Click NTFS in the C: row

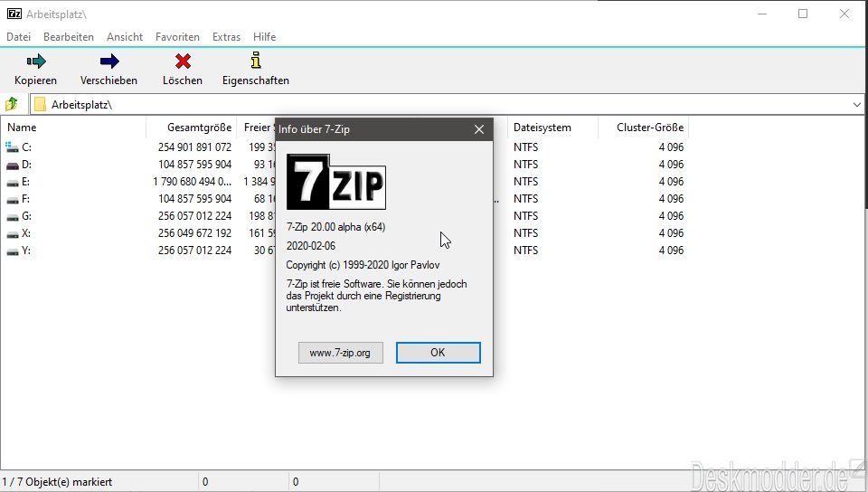pyautogui.click(x=526, y=147)
